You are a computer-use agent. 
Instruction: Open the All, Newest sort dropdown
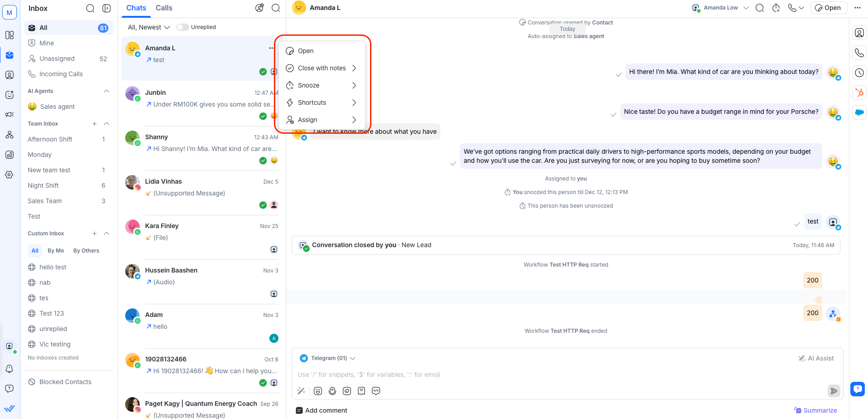tap(149, 27)
